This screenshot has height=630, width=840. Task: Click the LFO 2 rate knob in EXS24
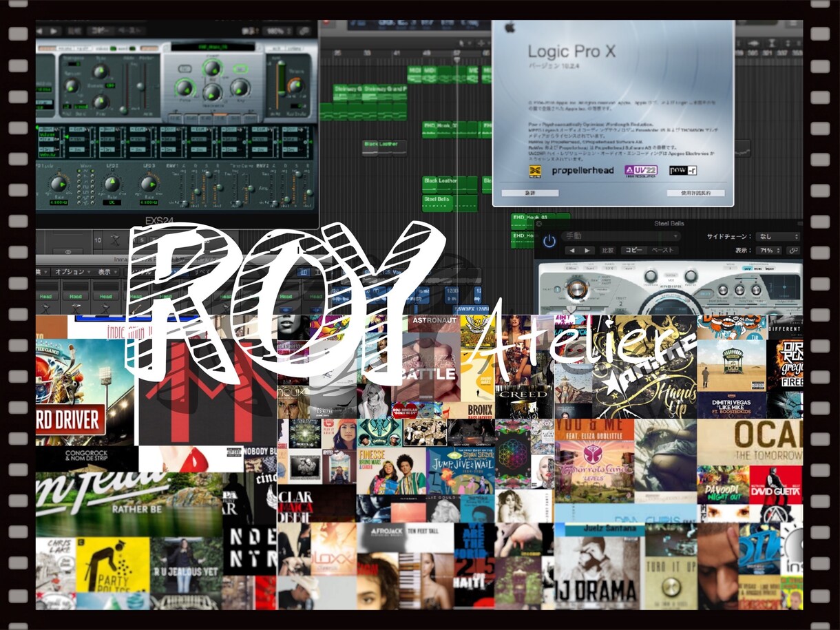click(112, 184)
